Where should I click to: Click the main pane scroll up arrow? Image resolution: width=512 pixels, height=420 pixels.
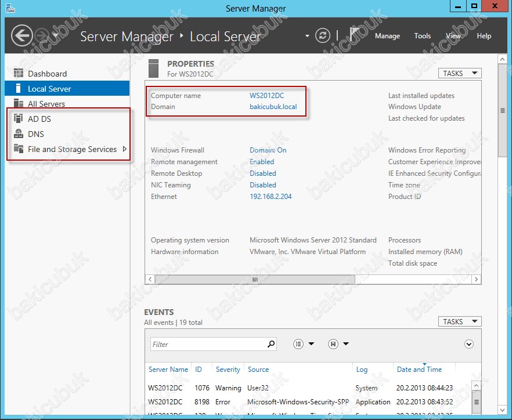click(502, 59)
